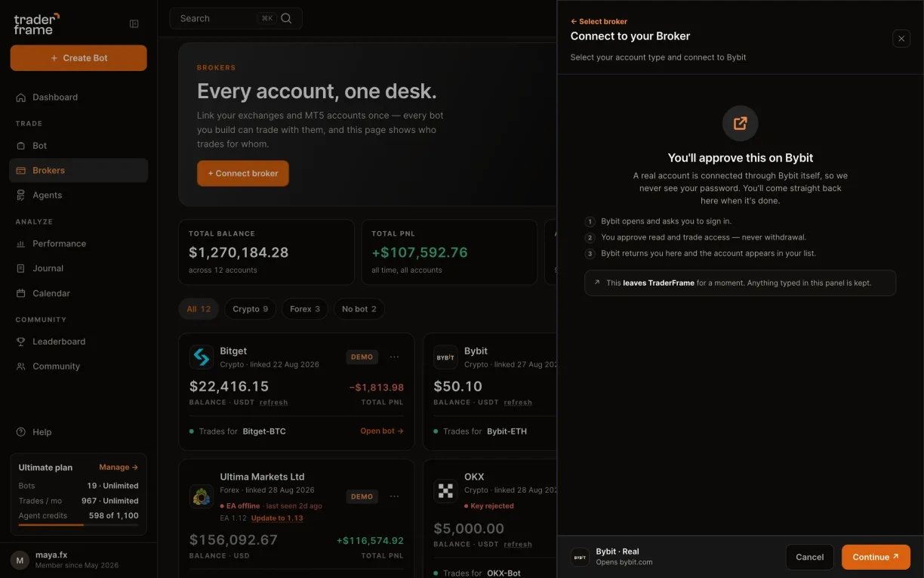Image resolution: width=924 pixels, height=578 pixels.
Task: Click the maya.fx user avatar
Action: [x=20, y=560]
